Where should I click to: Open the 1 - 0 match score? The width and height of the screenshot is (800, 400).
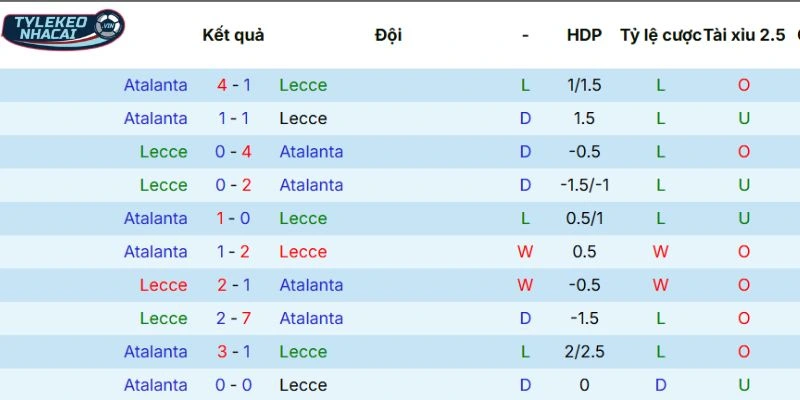233,218
